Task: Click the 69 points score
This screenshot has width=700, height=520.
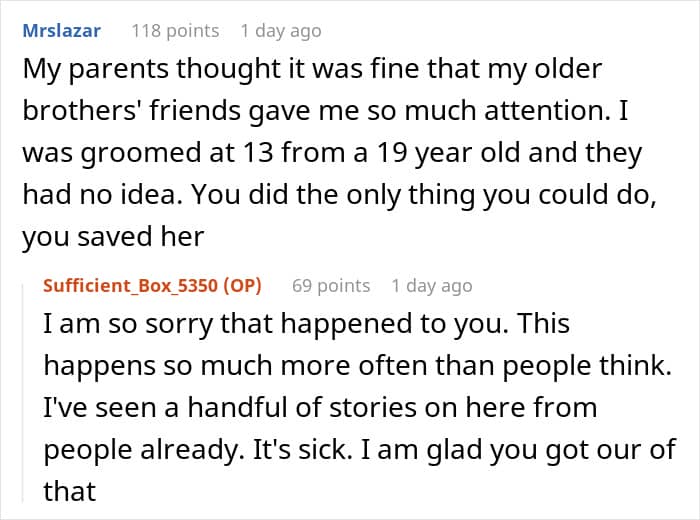Action: tap(331, 285)
